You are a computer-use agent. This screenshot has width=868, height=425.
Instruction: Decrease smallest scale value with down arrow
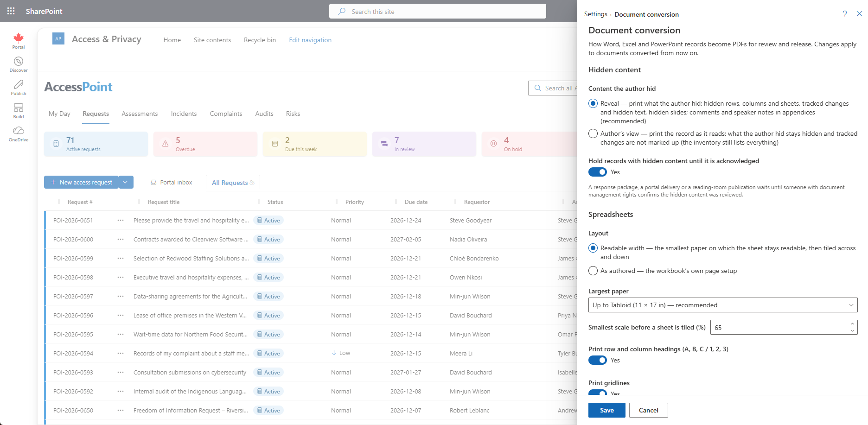[x=852, y=331]
